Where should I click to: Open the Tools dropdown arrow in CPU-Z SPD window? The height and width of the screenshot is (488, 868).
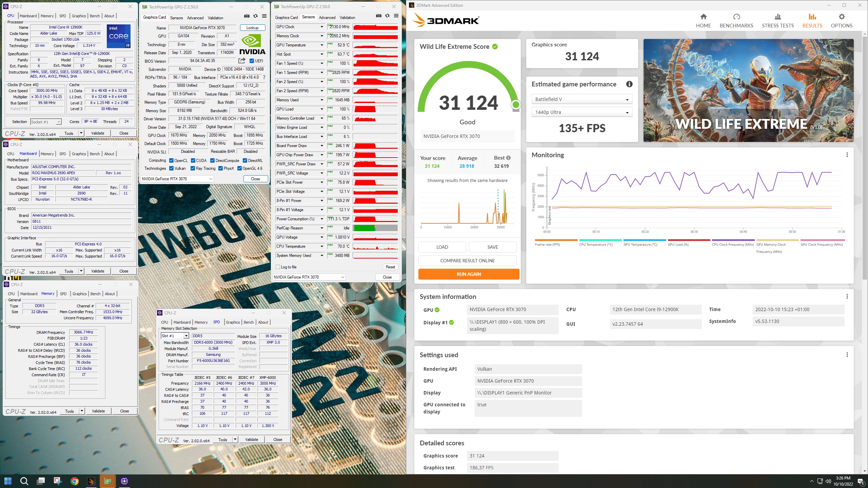point(235,440)
